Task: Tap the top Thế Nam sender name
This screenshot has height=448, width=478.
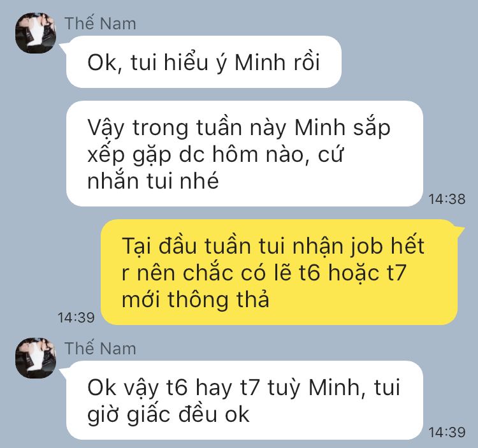Action: pyautogui.click(x=100, y=24)
